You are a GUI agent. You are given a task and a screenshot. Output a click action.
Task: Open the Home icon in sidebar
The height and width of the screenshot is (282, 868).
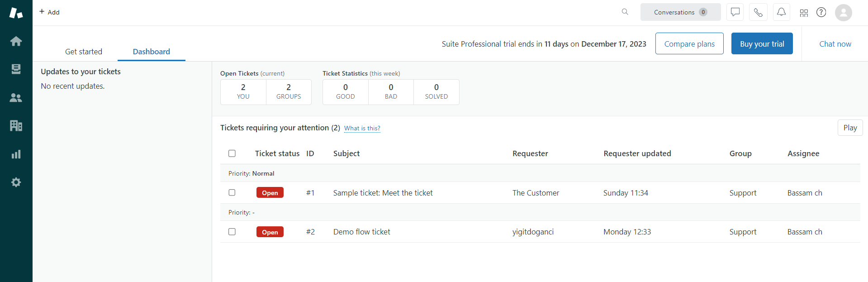[16, 41]
